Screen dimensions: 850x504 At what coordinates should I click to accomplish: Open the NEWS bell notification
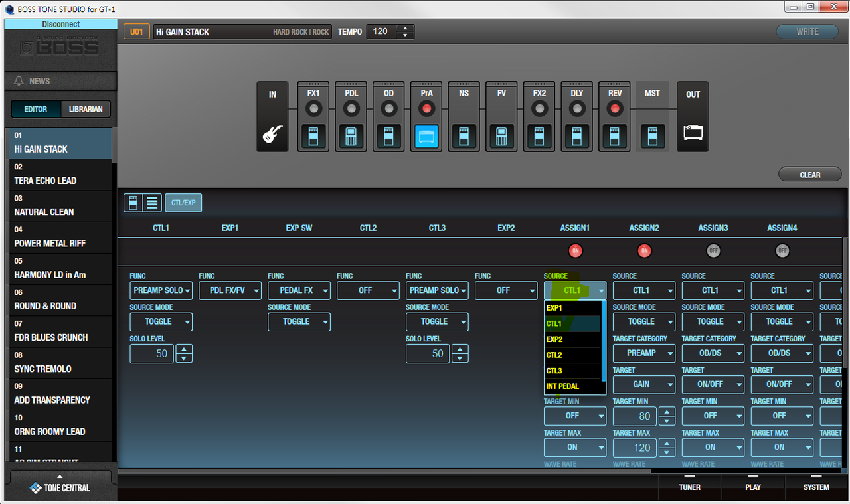point(19,81)
